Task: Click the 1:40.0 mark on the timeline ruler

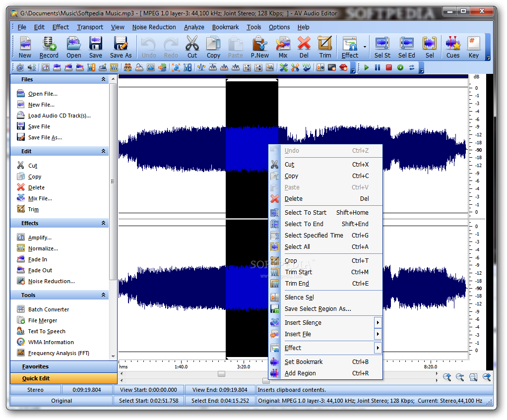Action: pyautogui.click(x=181, y=366)
